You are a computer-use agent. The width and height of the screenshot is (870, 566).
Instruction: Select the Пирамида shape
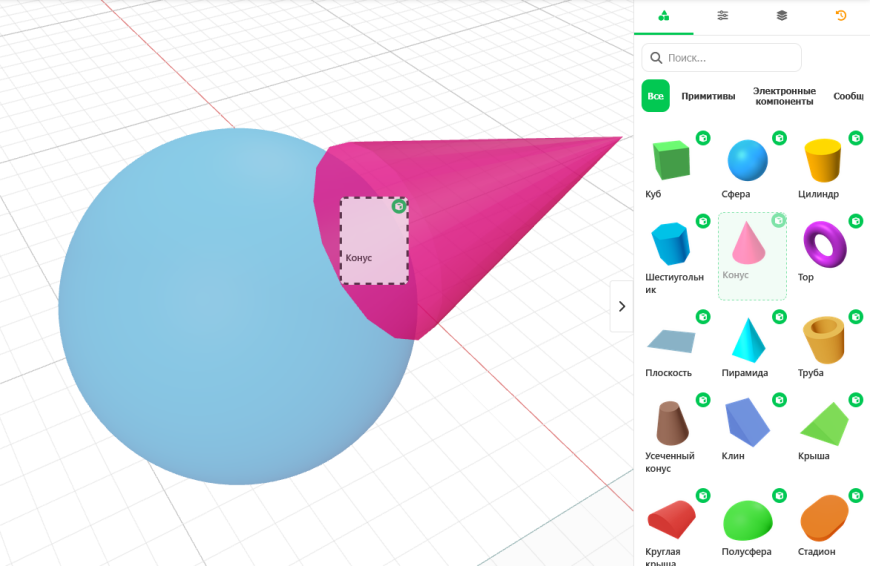pyautogui.click(x=748, y=344)
